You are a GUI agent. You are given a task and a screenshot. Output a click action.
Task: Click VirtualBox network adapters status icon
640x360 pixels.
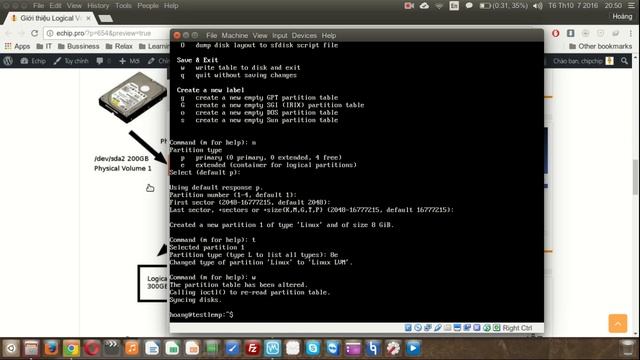pos(428,328)
